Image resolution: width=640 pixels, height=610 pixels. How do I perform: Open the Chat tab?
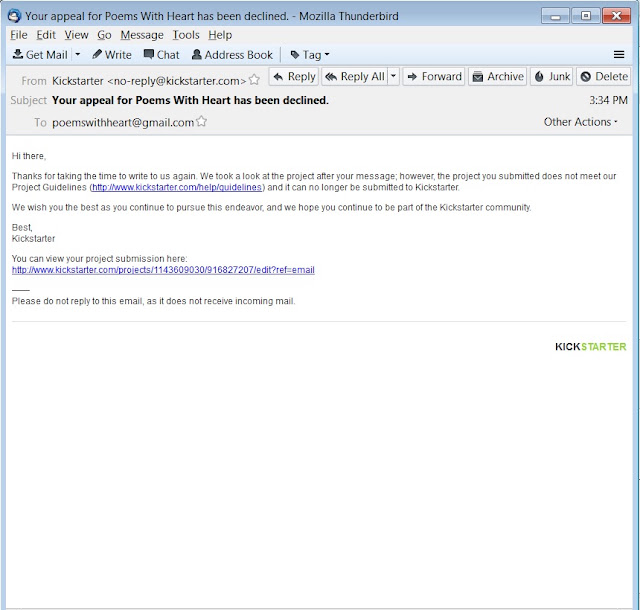pyautogui.click(x=162, y=55)
